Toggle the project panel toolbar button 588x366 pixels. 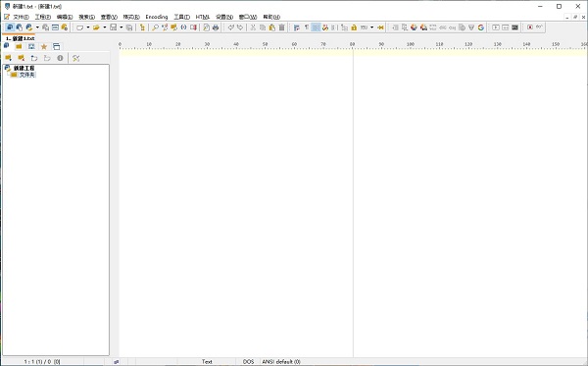[10, 27]
